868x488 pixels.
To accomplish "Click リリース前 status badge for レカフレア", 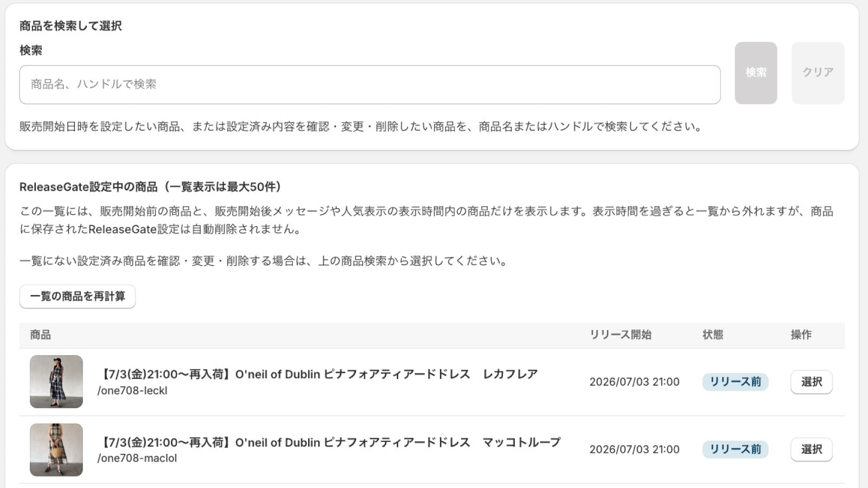I will click(x=735, y=382).
